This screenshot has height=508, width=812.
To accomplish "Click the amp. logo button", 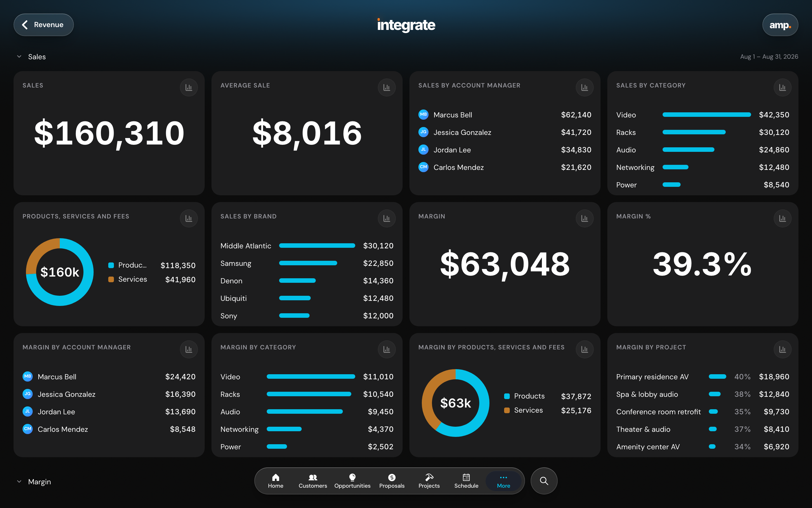I will (780, 25).
